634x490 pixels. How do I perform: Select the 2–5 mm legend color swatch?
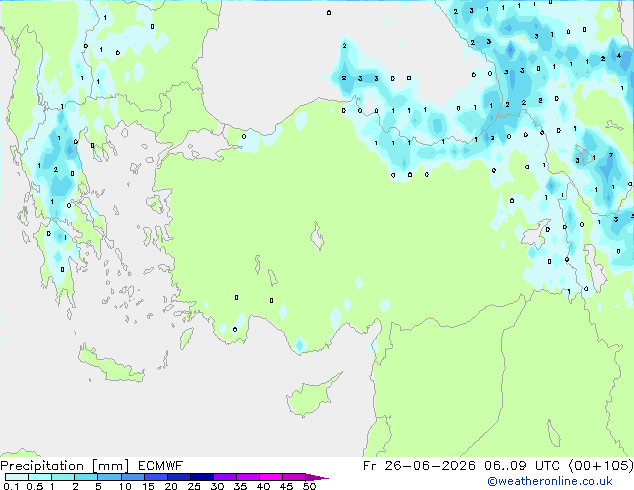[x=86, y=477]
